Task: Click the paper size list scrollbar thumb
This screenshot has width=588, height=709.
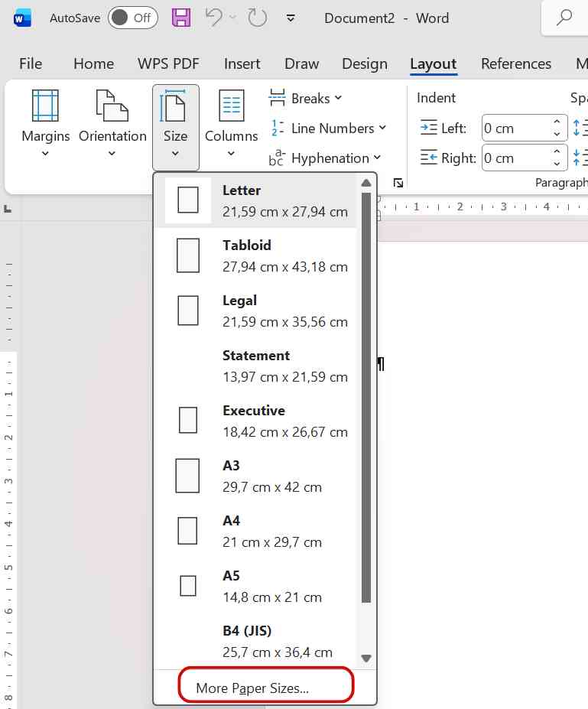Action: coord(366,398)
